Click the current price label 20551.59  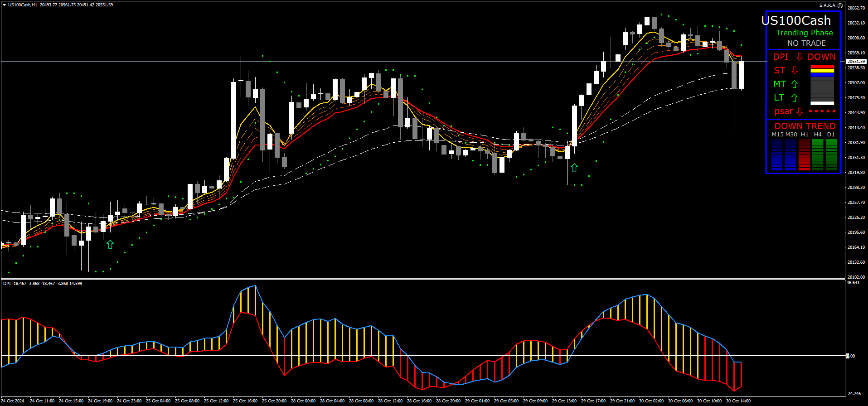coord(856,61)
